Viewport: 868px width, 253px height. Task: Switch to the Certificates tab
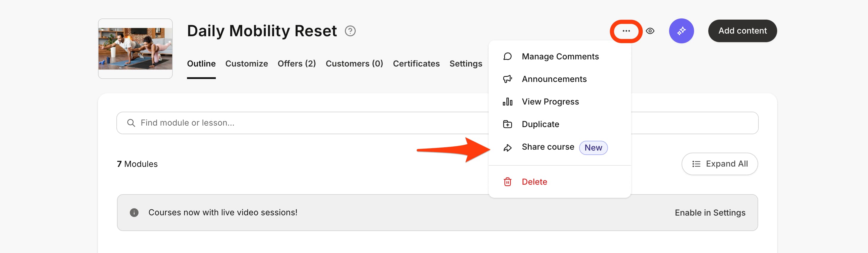[416, 64]
